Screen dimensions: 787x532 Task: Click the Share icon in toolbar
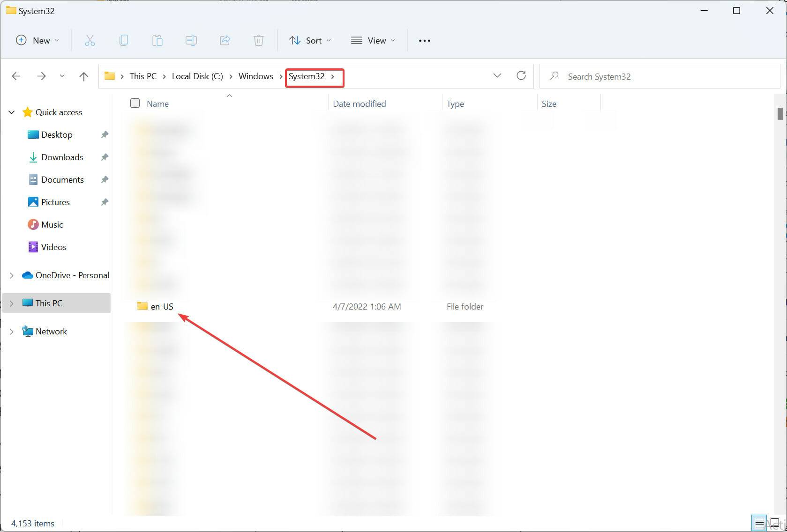[225, 41]
